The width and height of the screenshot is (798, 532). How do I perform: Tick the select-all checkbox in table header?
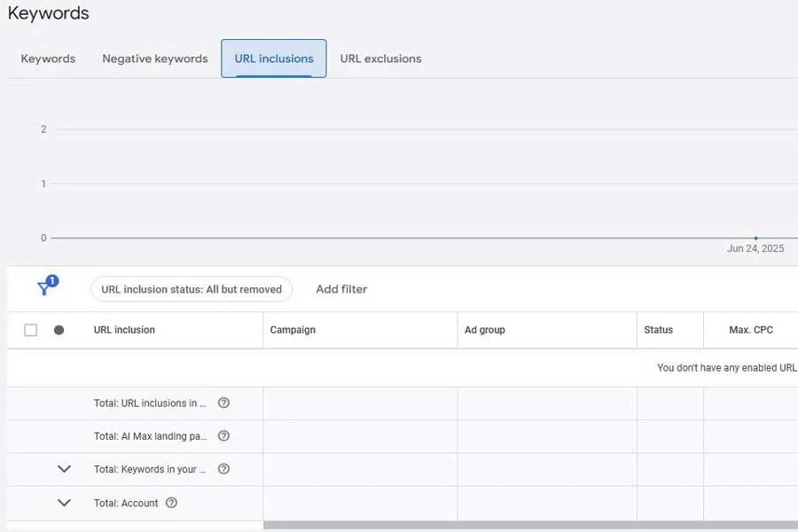(x=31, y=330)
